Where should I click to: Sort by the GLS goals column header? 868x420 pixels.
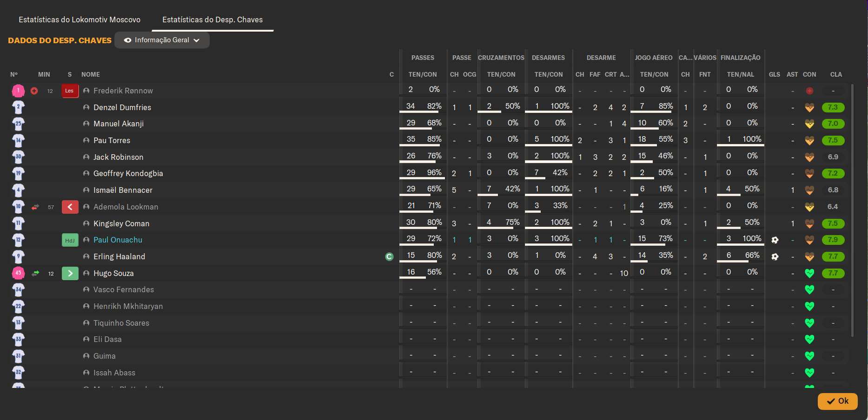775,74
